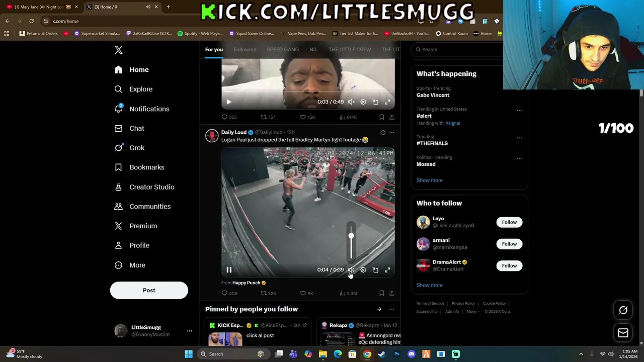644x362 pixels.
Task: Open Grok from sidebar
Action: [129, 148]
